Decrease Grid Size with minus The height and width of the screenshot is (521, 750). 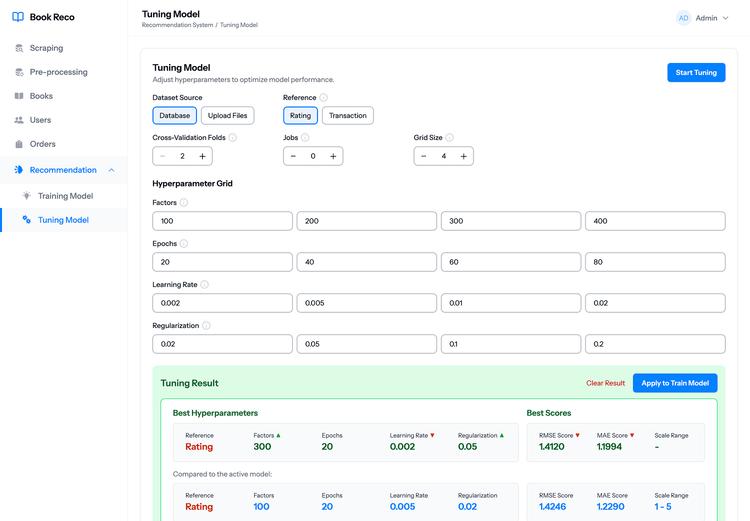pos(424,156)
